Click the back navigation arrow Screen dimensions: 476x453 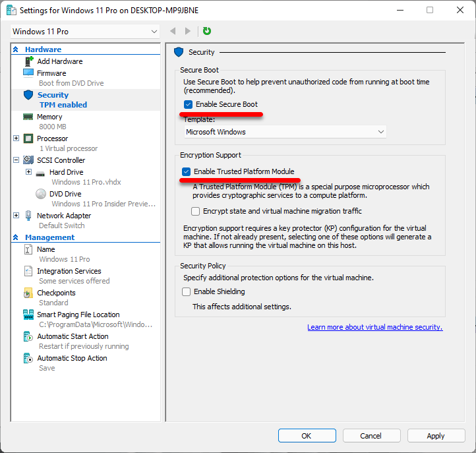pos(173,31)
